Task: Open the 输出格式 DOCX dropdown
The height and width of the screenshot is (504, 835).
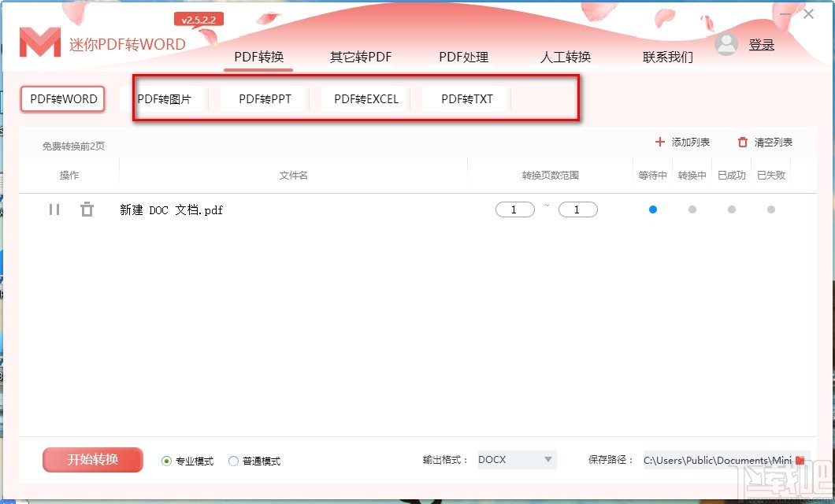Action: coord(517,460)
